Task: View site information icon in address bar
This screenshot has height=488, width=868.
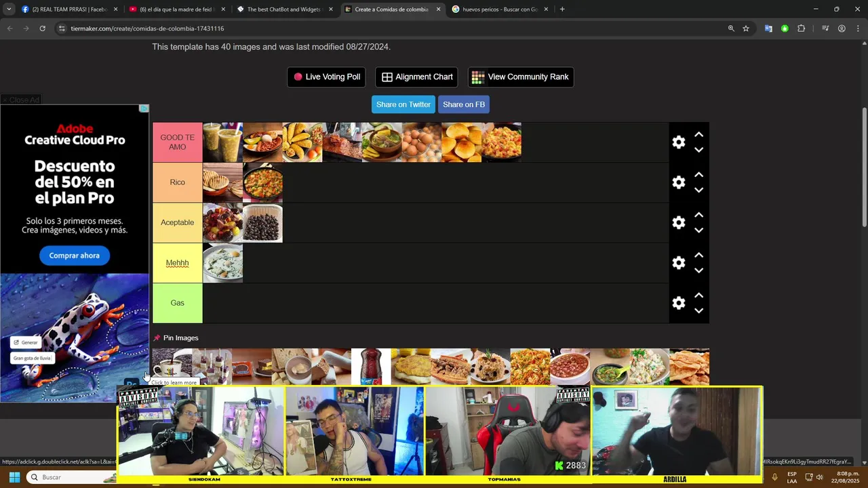Action: (62, 28)
